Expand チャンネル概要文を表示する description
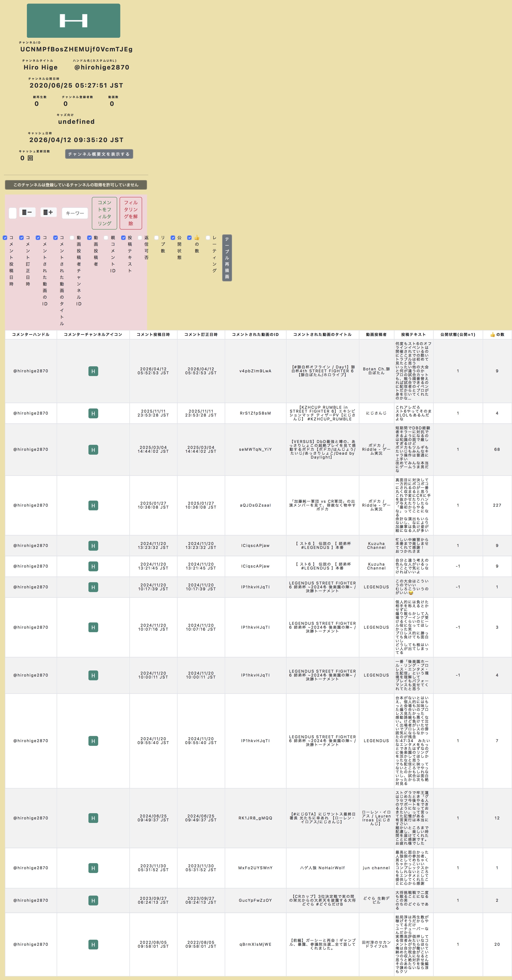 (x=99, y=154)
